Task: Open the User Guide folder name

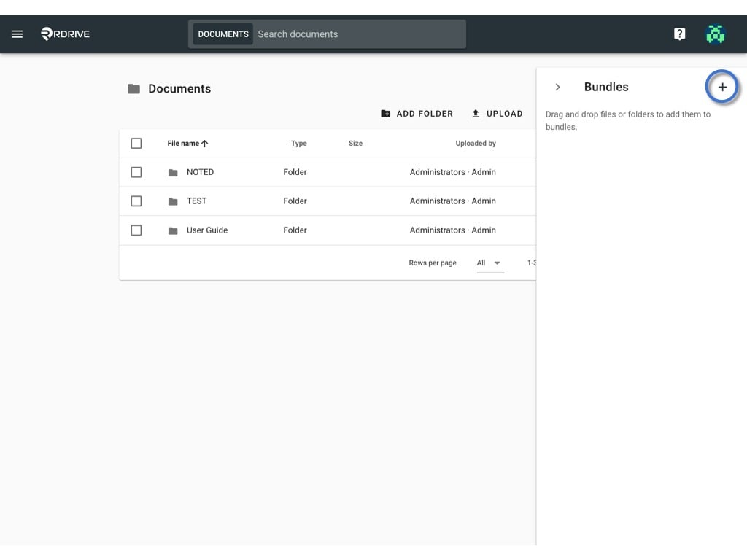Action: pyautogui.click(x=207, y=230)
